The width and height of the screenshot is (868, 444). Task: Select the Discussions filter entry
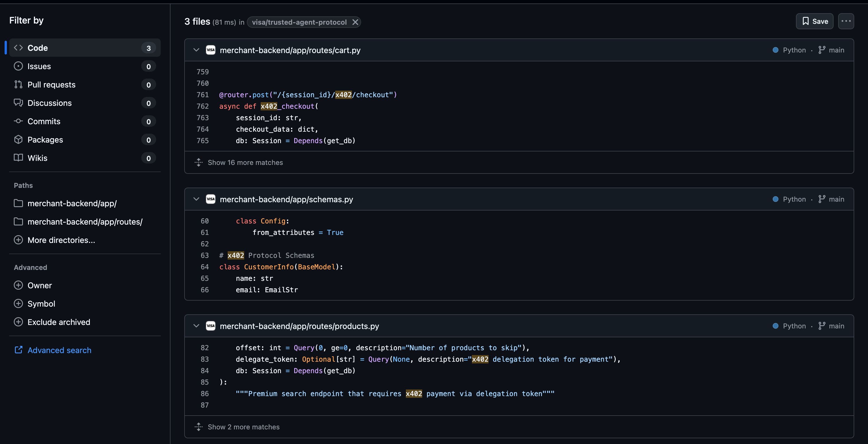point(50,103)
